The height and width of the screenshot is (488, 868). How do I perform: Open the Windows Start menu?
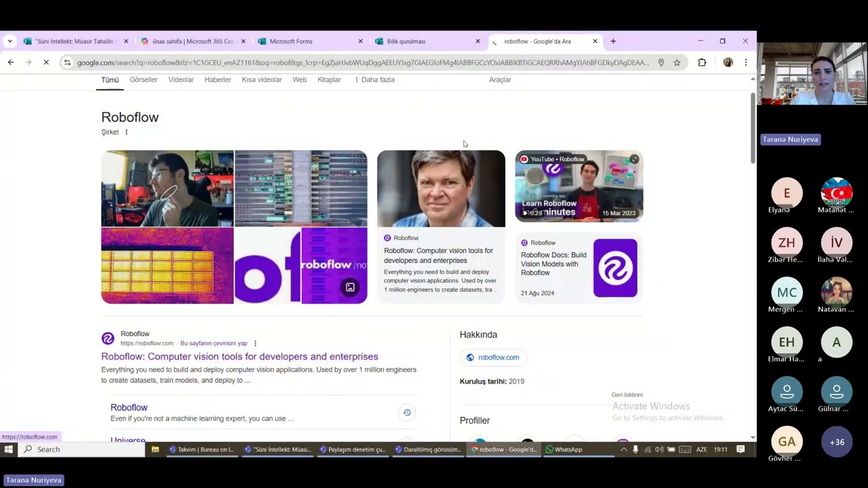pyautogui.click(x=9, y=449)
